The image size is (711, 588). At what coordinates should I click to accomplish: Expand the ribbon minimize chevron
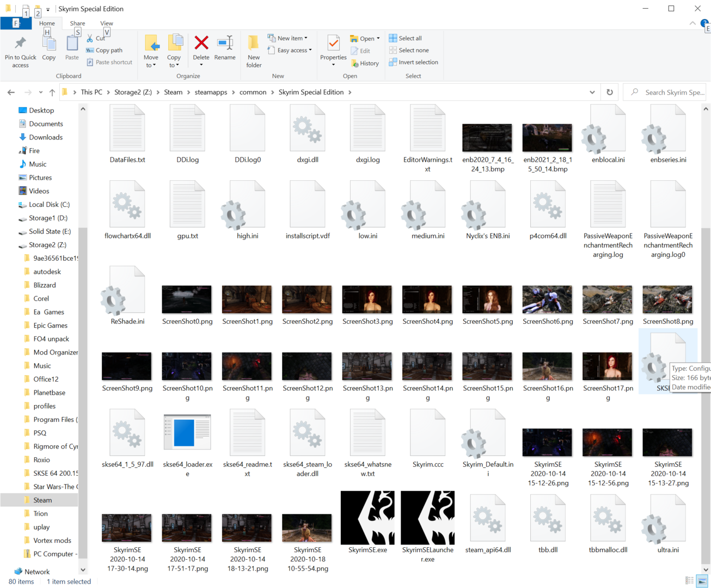click(x=692, y=23)
